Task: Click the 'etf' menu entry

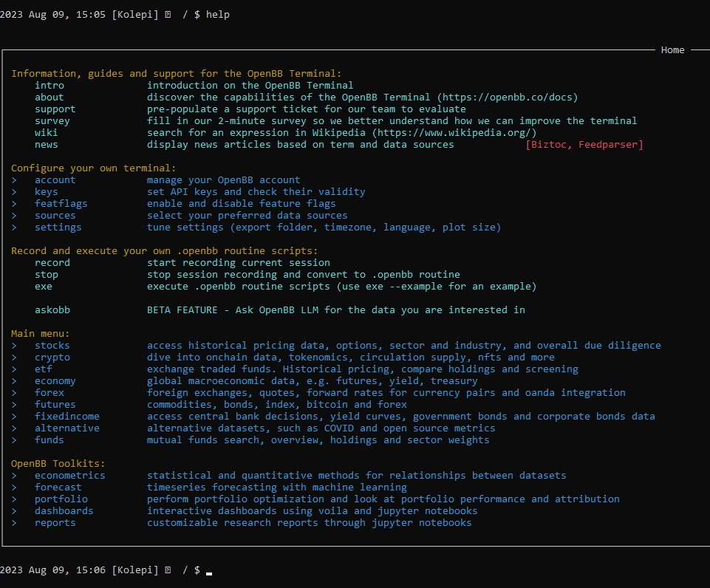Action: 44,369
